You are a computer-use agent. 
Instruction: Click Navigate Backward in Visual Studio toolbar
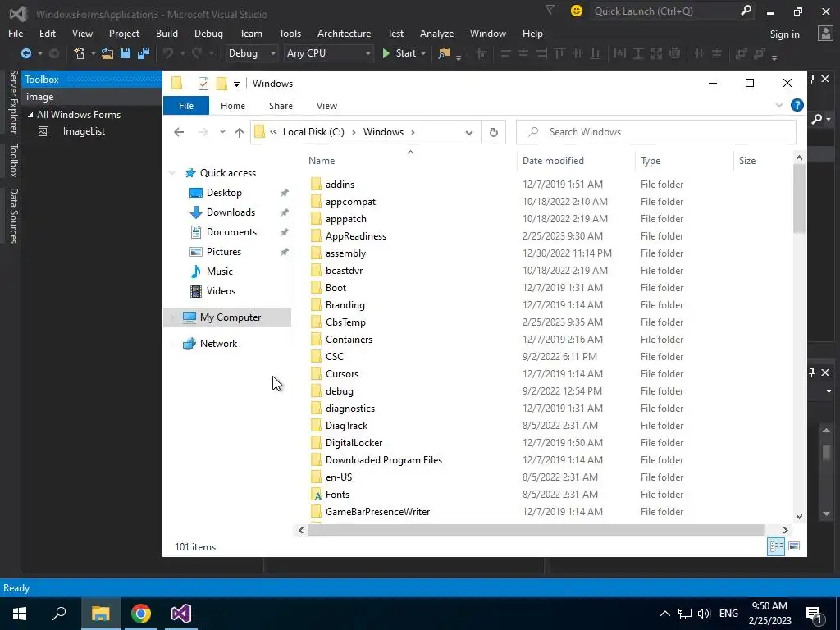point(25,53)
